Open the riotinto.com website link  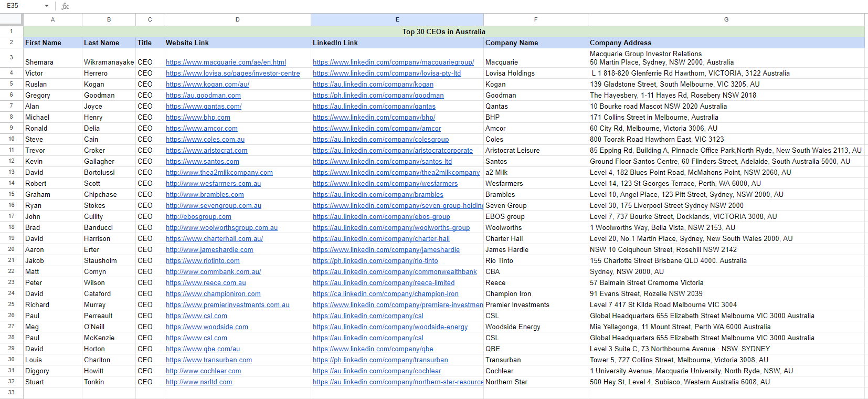tap(203, 261)
